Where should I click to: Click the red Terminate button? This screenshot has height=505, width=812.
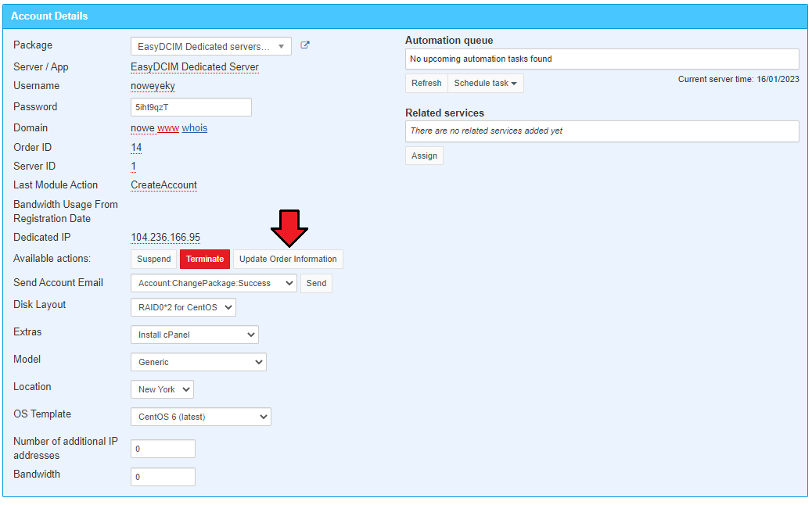205,260
